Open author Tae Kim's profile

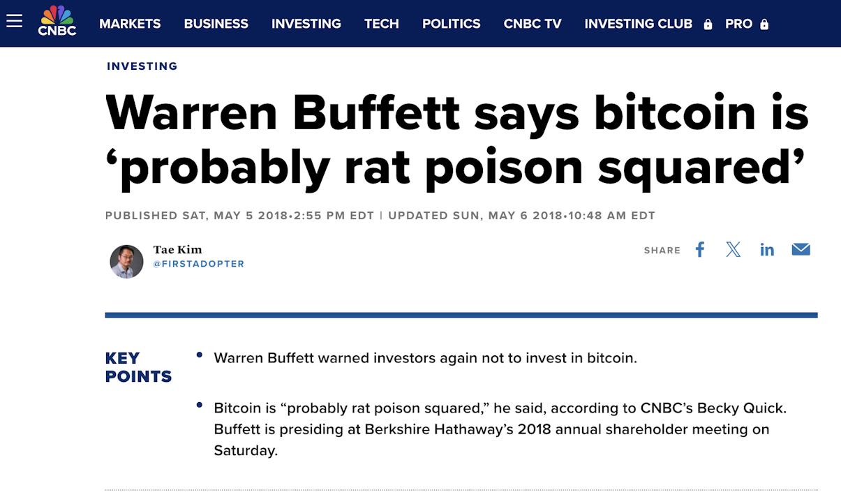tap(178, 249)
